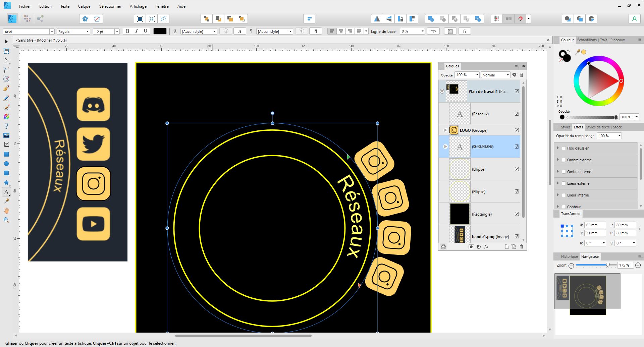This screenshot has width=644, height=347.
Task: Open the Normal blend mode dropdown
Action: click(x=495, y=75)
